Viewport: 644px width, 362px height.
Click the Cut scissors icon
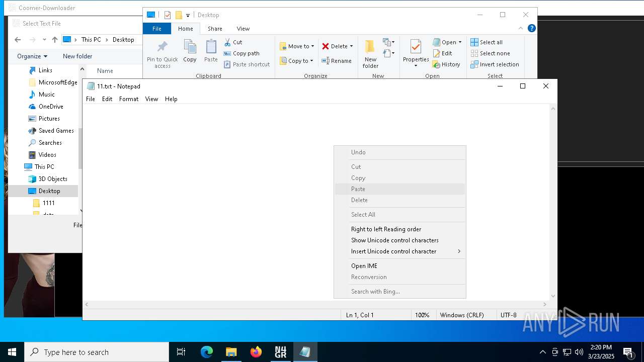[x=227, y=42]
